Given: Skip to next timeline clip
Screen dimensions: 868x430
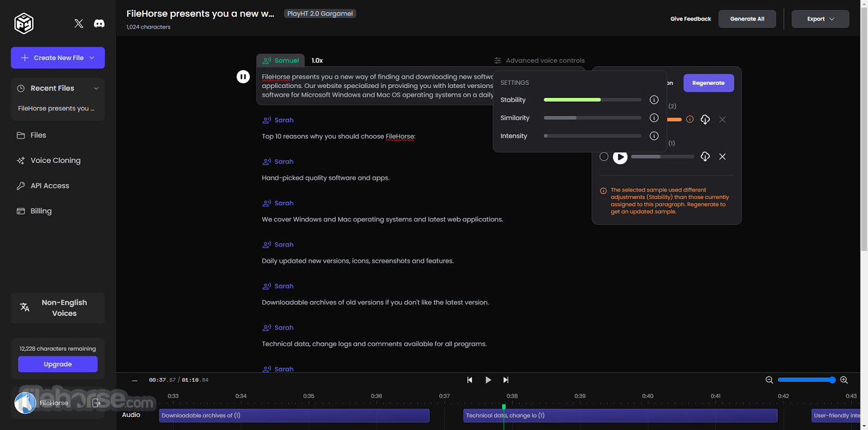Looking at the screenshot, I should coord(506,380).
